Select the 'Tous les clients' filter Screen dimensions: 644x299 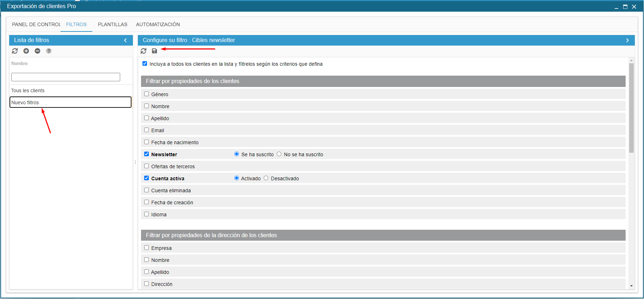(28, 90)
